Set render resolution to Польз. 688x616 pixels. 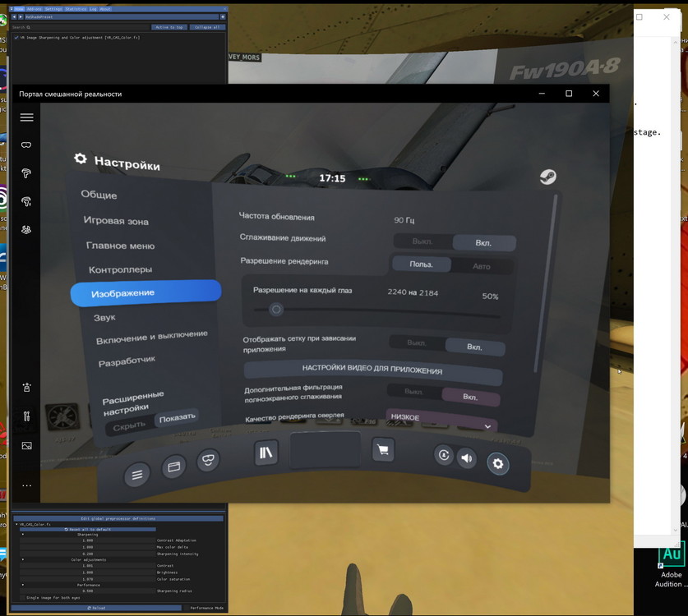[421, 264]
